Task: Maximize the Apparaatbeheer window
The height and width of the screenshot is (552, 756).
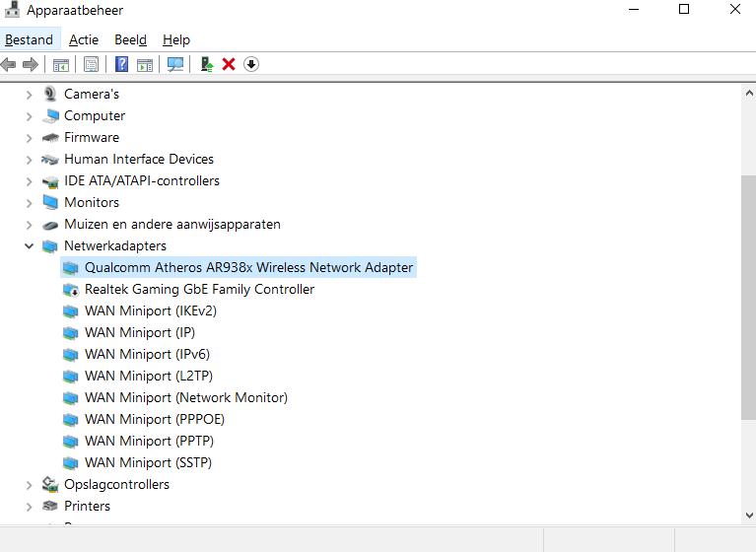Action: click(x=684, y=9)
